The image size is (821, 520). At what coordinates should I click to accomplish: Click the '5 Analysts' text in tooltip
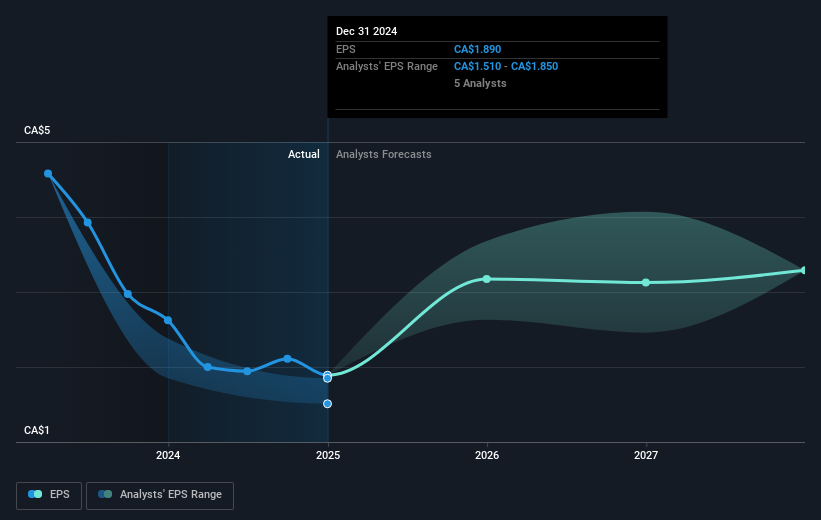(x=480, y=83)
